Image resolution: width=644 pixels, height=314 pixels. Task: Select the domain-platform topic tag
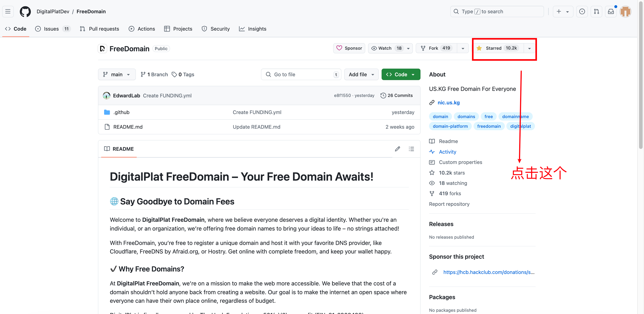pos(450,126)
